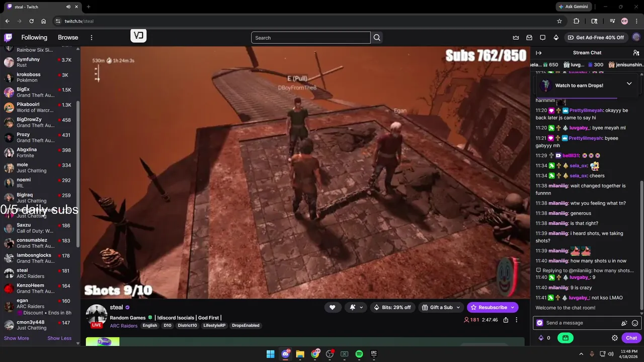This screenshot has width=644, height=362.
Task: Click the green rewards chest button
Action: [x=566, y=338]
